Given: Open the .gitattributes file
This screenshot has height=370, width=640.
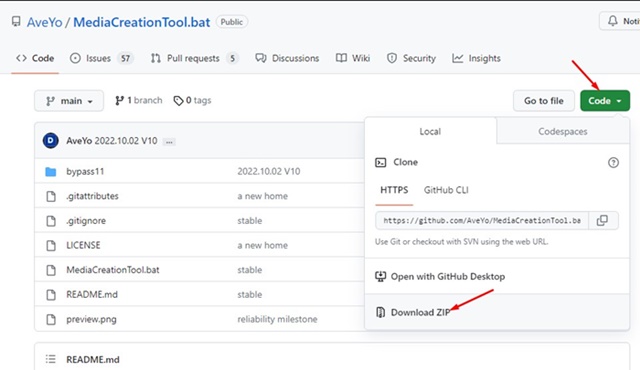Looking at the screenshot, I should 92,196.
